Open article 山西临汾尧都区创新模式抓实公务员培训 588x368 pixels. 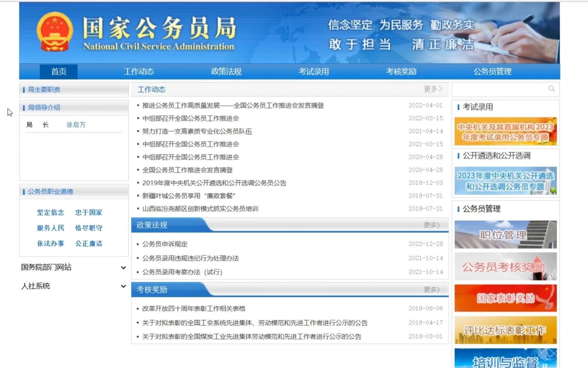(200, 209)
